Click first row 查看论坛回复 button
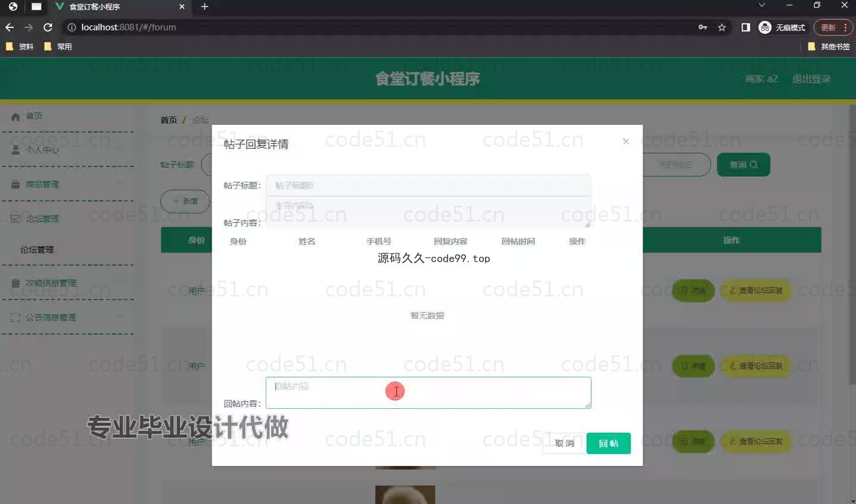This screenshot has height=504, width=856. click(756, 291)
